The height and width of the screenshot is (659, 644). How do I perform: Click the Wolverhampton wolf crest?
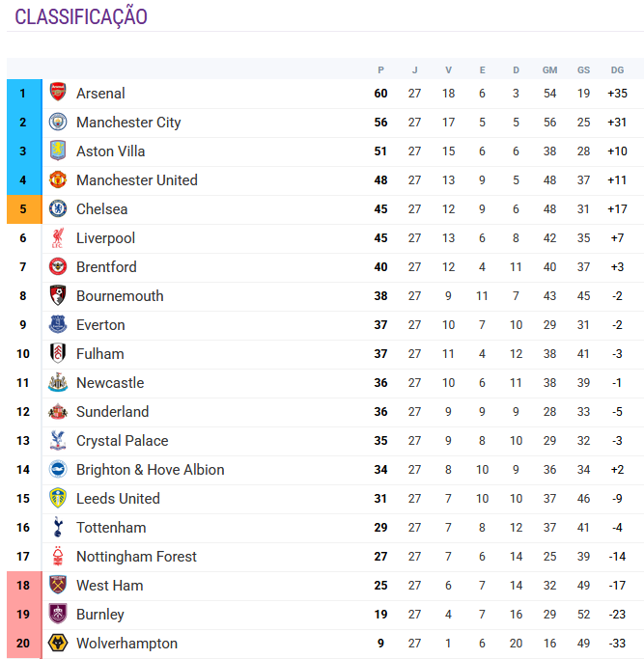point(58,644)
